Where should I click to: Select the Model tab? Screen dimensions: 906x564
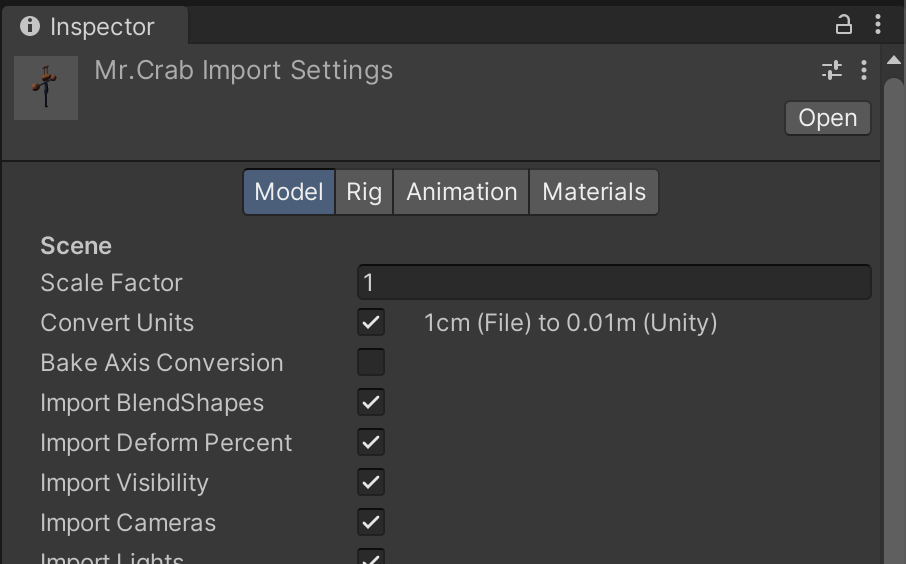[288, 192]
